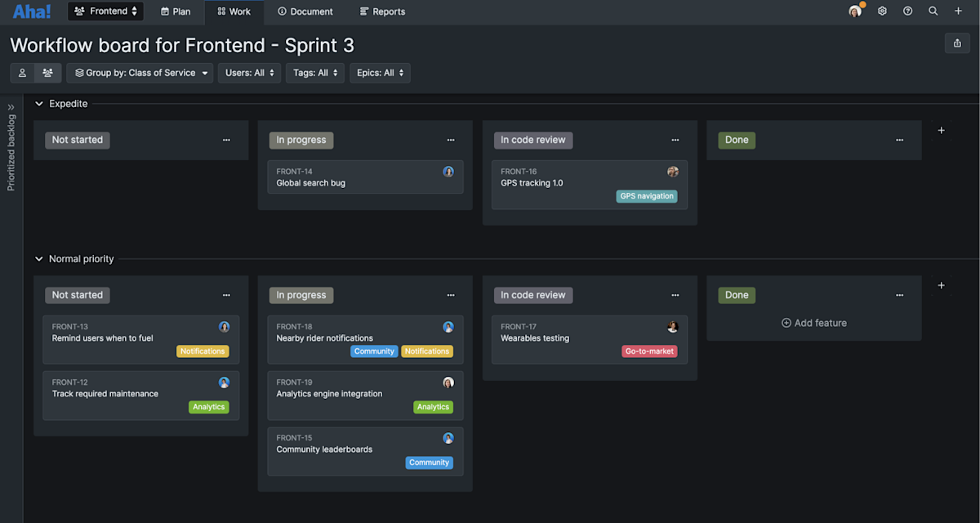Click the share/export icon below the top bar

956,42
